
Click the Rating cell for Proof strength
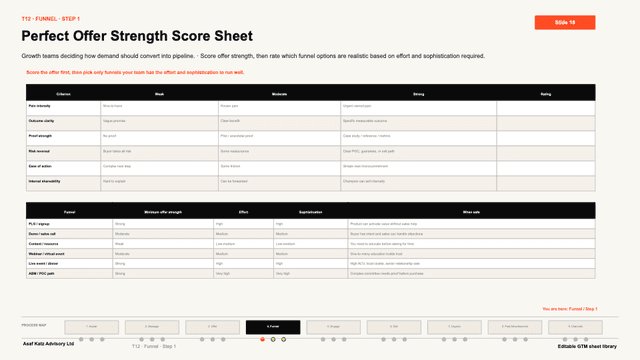[x=546, y=138]
